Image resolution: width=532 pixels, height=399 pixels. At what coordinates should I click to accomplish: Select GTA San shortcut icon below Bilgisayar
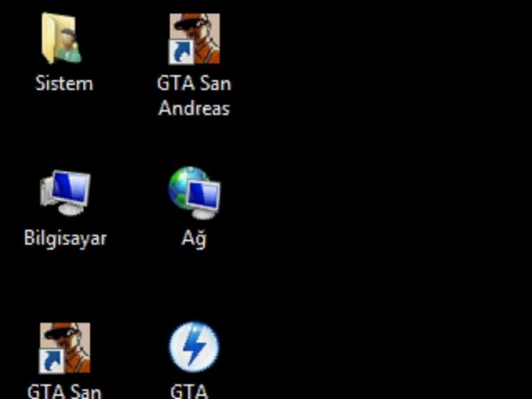point(65,348)
